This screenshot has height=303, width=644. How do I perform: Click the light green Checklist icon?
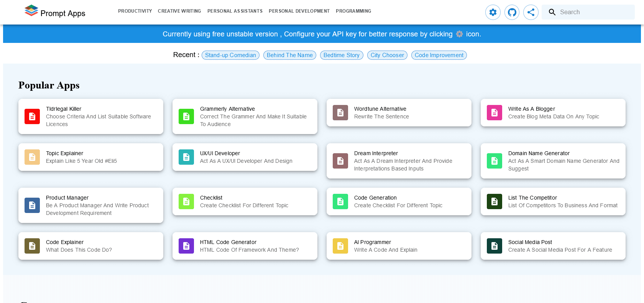click(186, 201)
